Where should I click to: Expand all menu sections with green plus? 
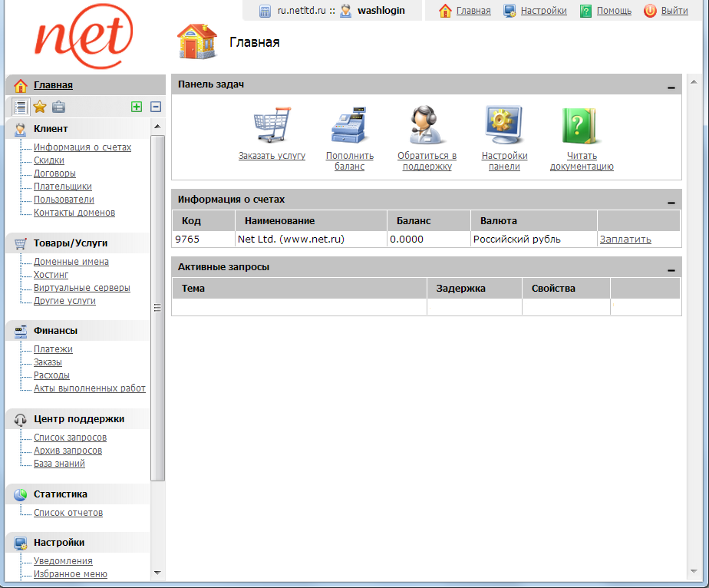pos(137,107)
